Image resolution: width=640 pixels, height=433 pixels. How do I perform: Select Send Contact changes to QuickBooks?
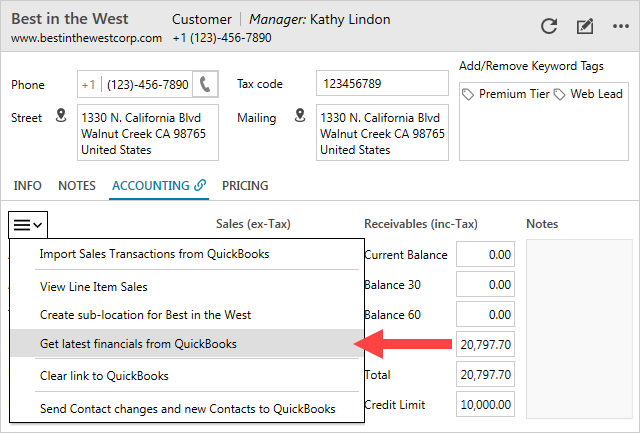[187, 409]
